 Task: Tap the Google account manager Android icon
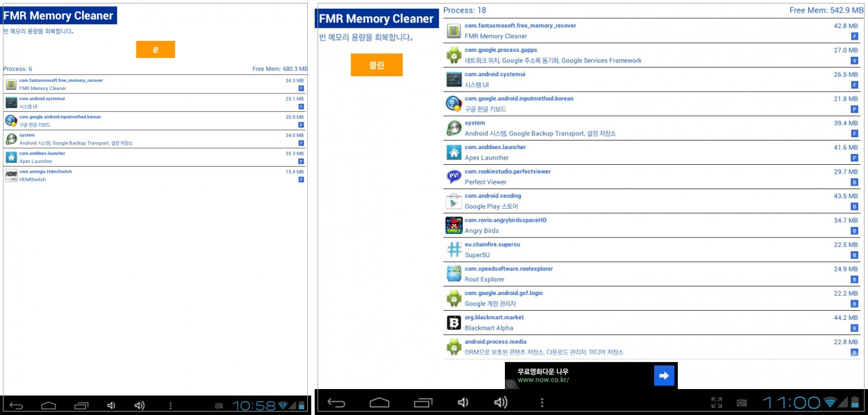(454, 299)
